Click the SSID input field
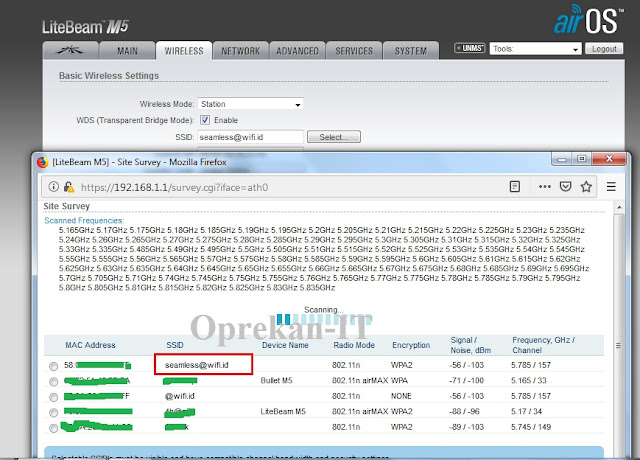 (250, 137)
